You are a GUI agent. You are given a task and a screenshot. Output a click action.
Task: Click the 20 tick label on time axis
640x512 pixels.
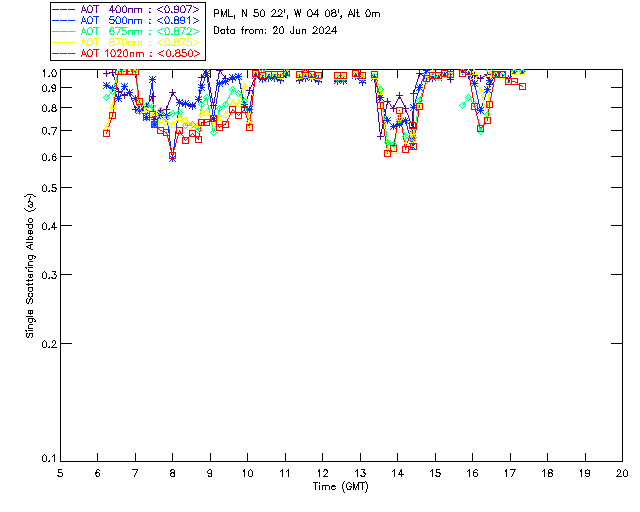pos(621,473)
